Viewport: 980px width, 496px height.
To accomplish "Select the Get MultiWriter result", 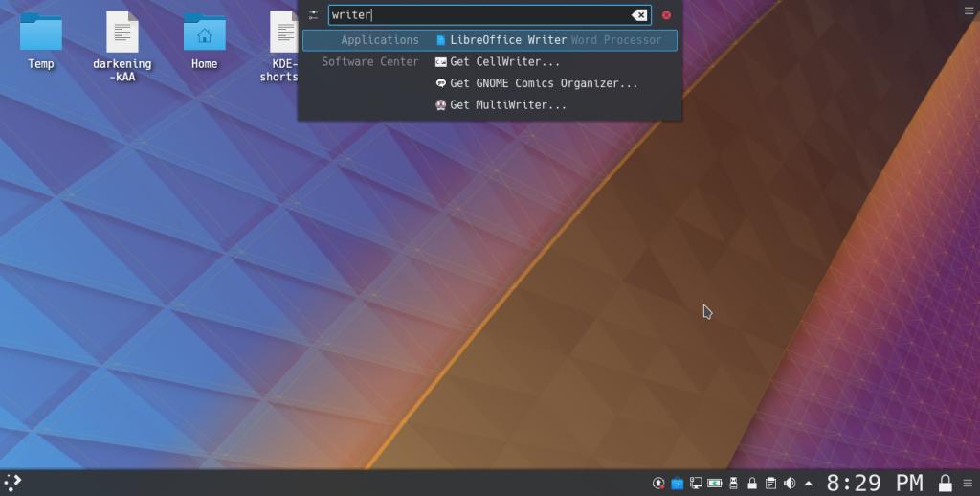I will [507, 105].
